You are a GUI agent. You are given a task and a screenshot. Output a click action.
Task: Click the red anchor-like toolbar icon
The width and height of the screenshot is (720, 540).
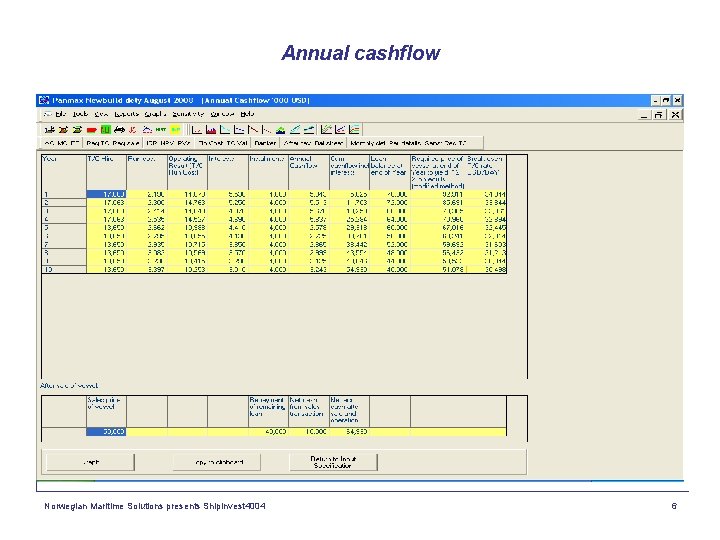coord(133,130)
